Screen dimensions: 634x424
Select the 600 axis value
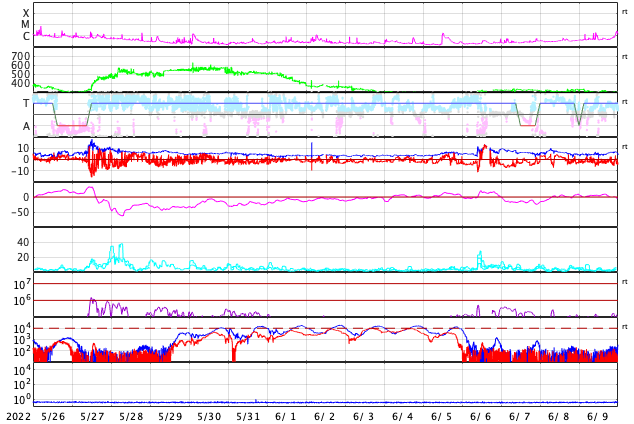point(21,65)
